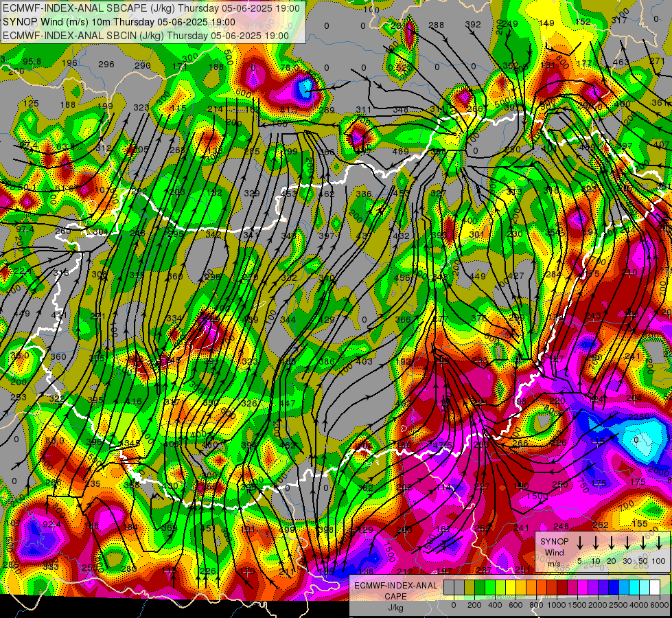Screen dimensions: 672x618
Task: Click the map value '409'
Action: [286, 529]
